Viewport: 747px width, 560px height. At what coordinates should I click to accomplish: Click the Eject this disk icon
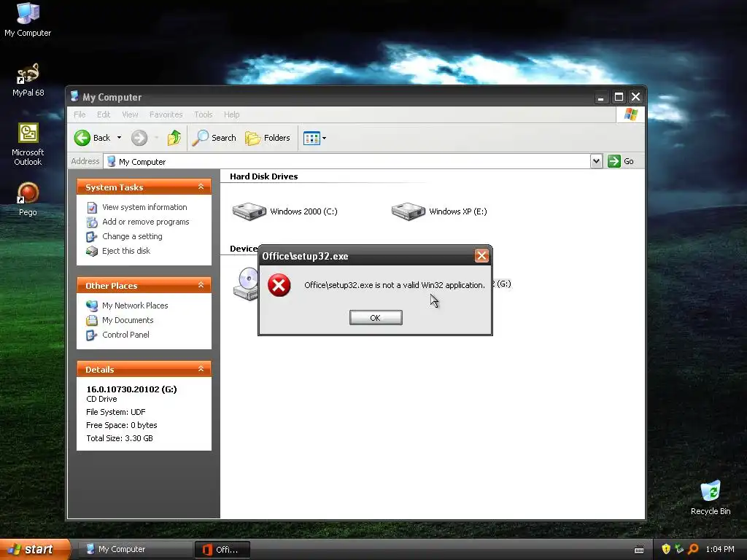click(x=92, y=251)
